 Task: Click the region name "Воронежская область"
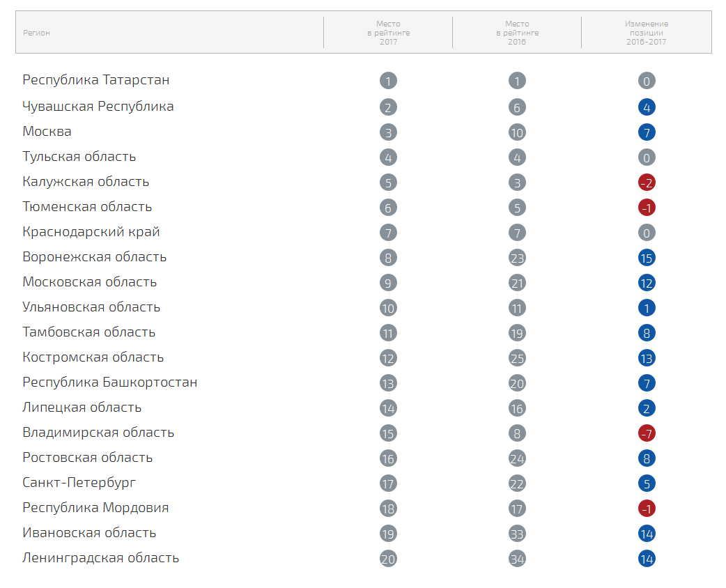click(x=95, y=256)
